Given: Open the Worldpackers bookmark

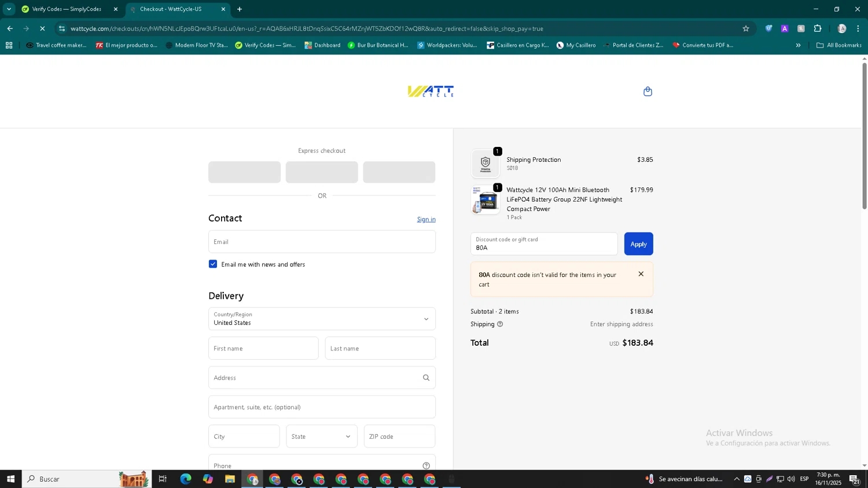Looking at the screenshot, I should pyautogui.click(x=447, y=45).
